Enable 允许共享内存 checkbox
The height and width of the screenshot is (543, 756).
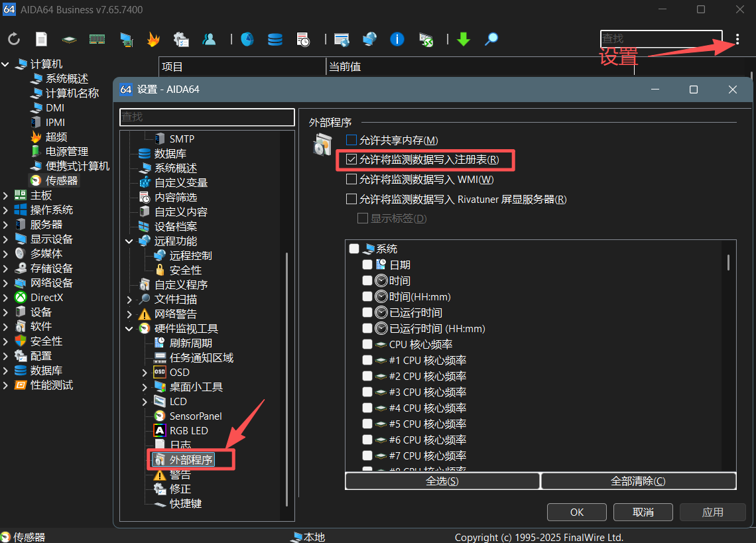(x=351, y=140)
